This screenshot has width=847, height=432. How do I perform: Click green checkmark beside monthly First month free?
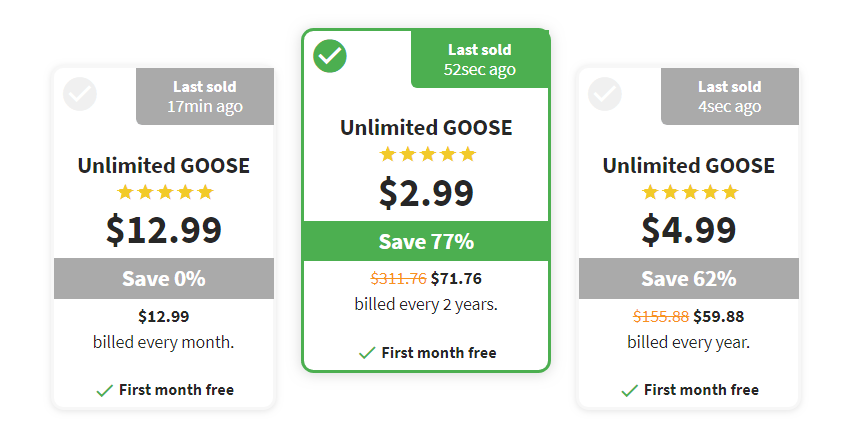tap(104, 390)
